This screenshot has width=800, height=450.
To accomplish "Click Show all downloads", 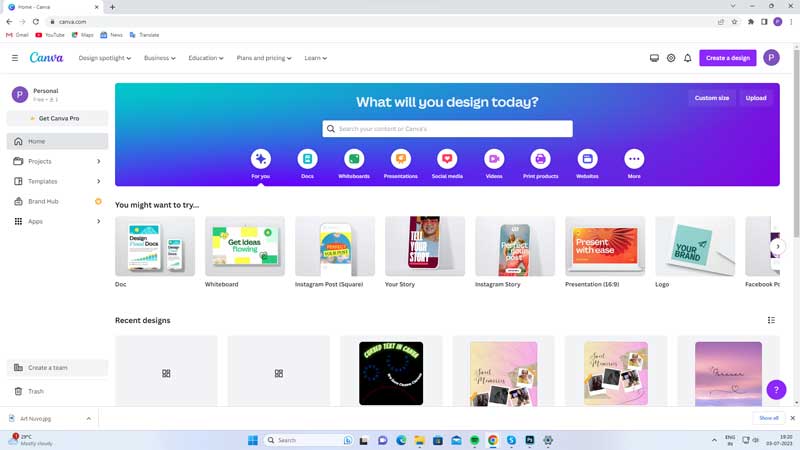I will click(768, 418).
